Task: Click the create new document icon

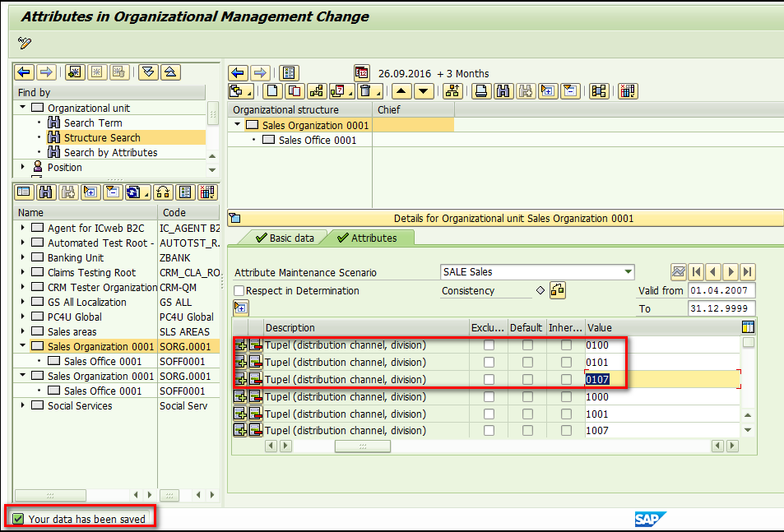Action: click(271, 91)
